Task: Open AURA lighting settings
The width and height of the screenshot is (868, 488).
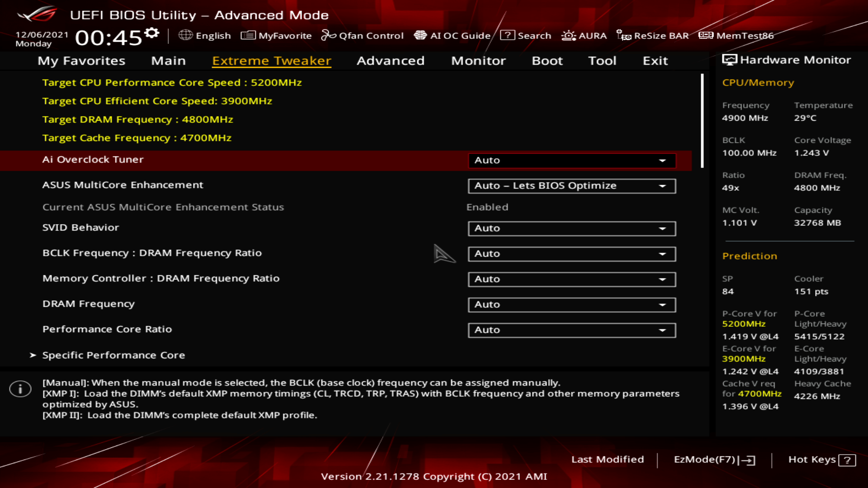Action: [x=584, y=35]
